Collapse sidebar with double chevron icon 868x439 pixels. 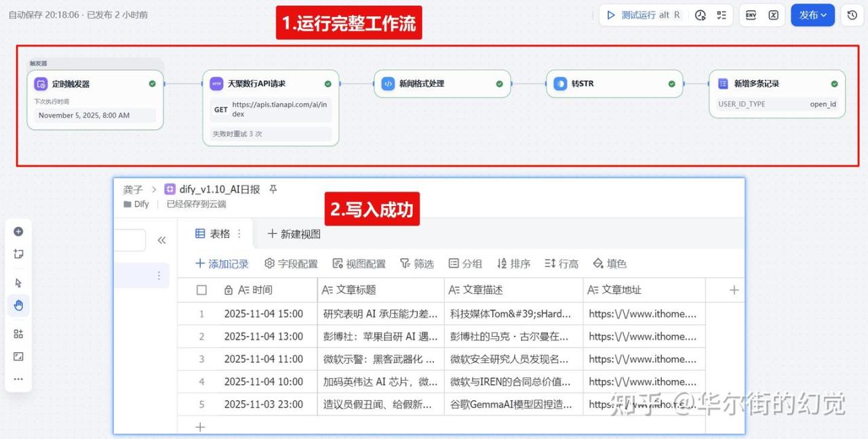pyautogui.click(x=161, y=240)
